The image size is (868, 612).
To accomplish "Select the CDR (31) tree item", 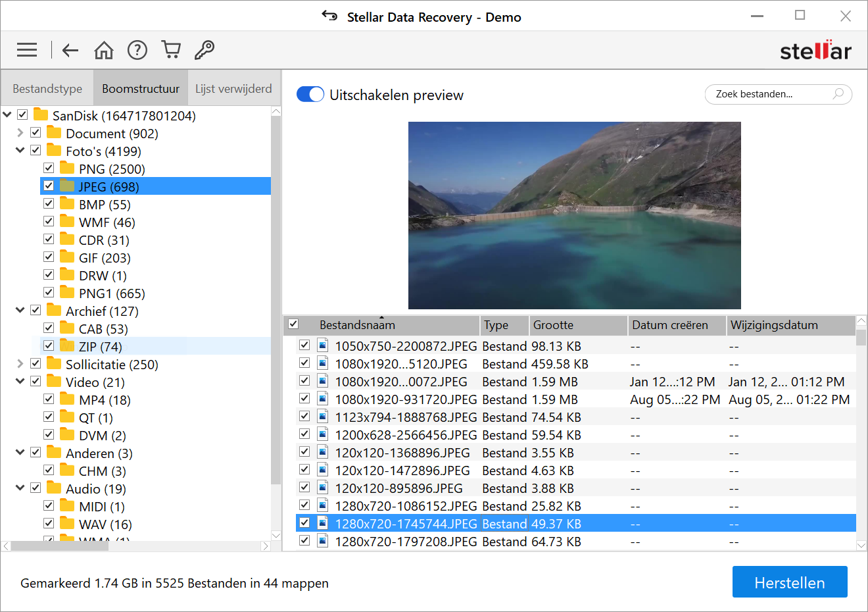I will pos(104,240).
